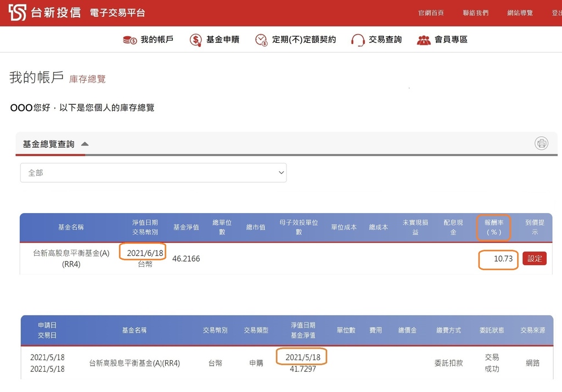The width and height of the screenshot is (562, 392).
Task: Click the 會員專區 people icon
Action: point(424,39)
